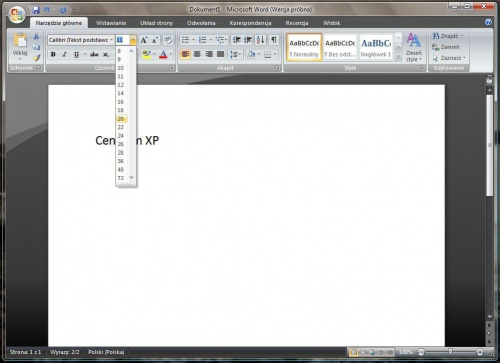
Task: Switch to print layout view in status bar
Action: [x=354, y=352]
